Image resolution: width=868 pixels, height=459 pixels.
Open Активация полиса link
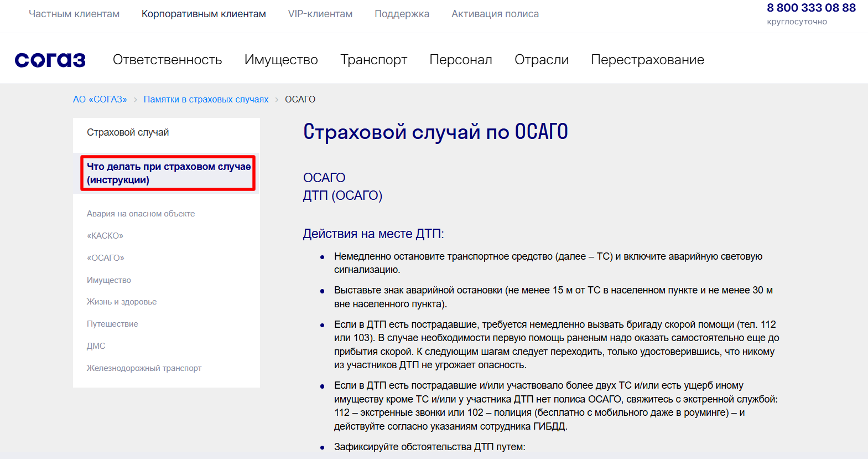[495, 14]
